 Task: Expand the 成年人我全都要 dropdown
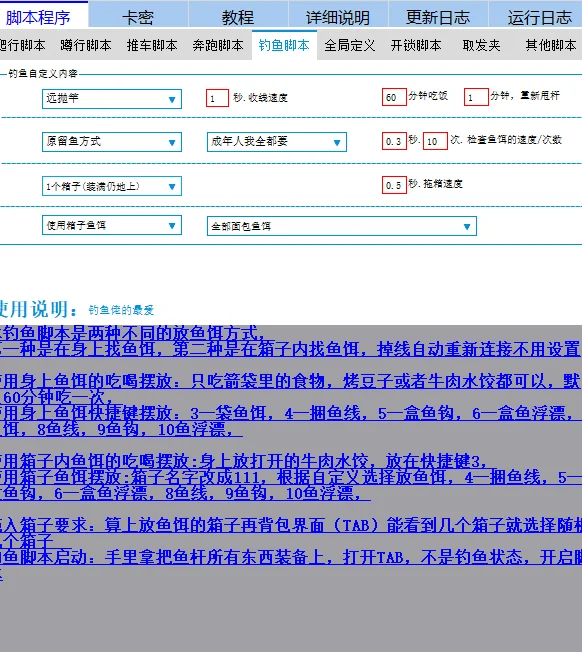(x=277, y=142)
